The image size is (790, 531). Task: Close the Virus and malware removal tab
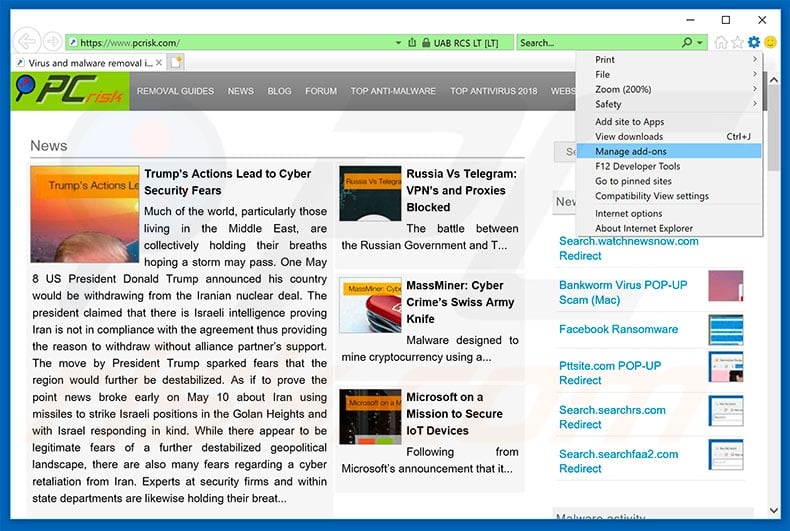[x=159, y=62]
